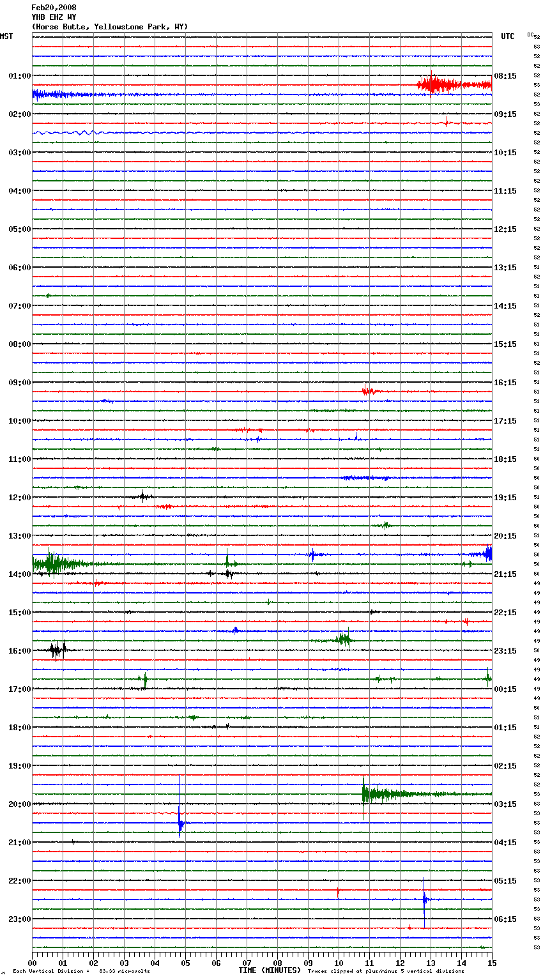
Task: Click the 02:15 UTC time label
Action: pyautogui.click(x=505, y=766)
